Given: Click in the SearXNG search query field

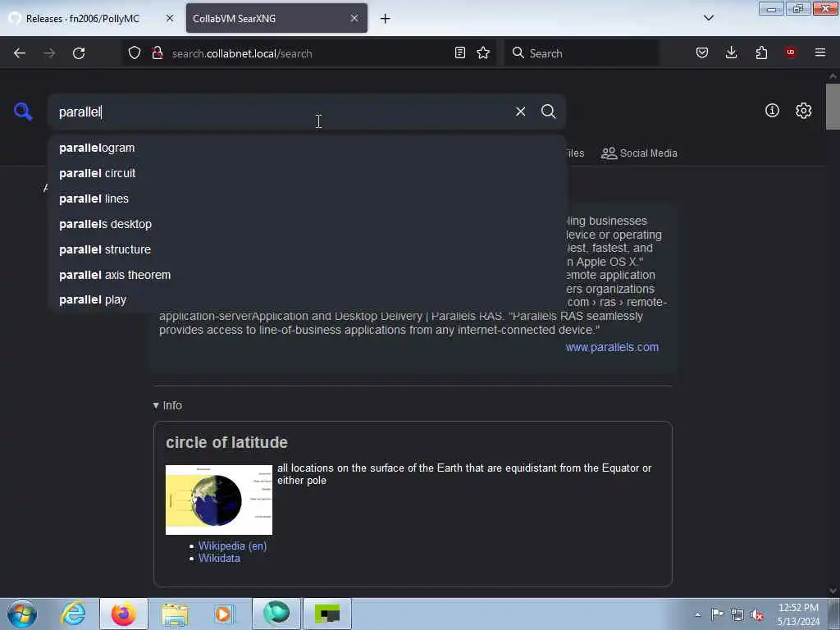Looking at the screenshot, I should 281,112.
